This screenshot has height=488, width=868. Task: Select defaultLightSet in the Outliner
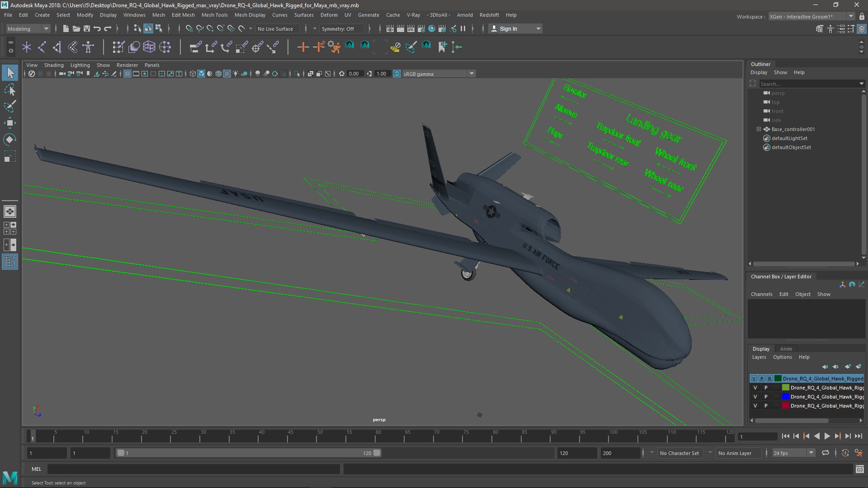789,138
